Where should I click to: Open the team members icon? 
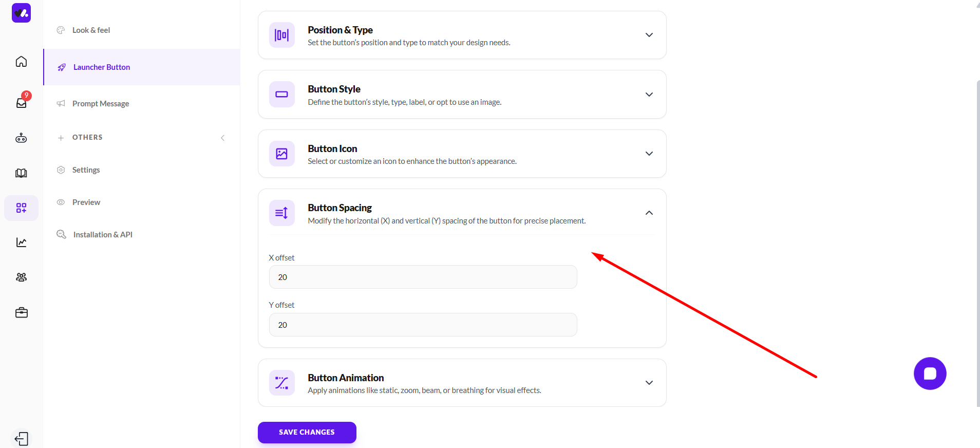pos(21,277)
